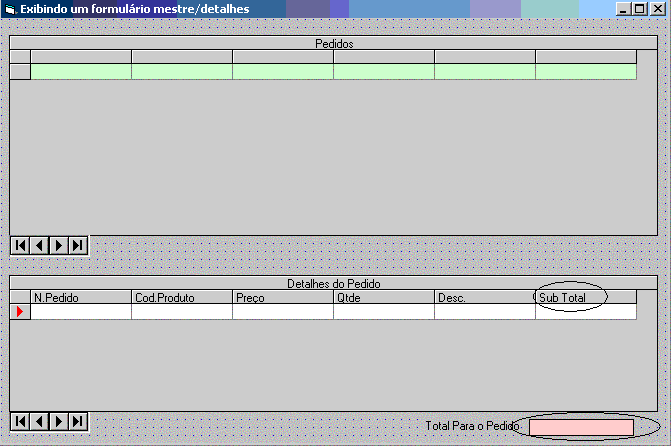Click the Preço cell in the Detalhes row

pos(283,312)
